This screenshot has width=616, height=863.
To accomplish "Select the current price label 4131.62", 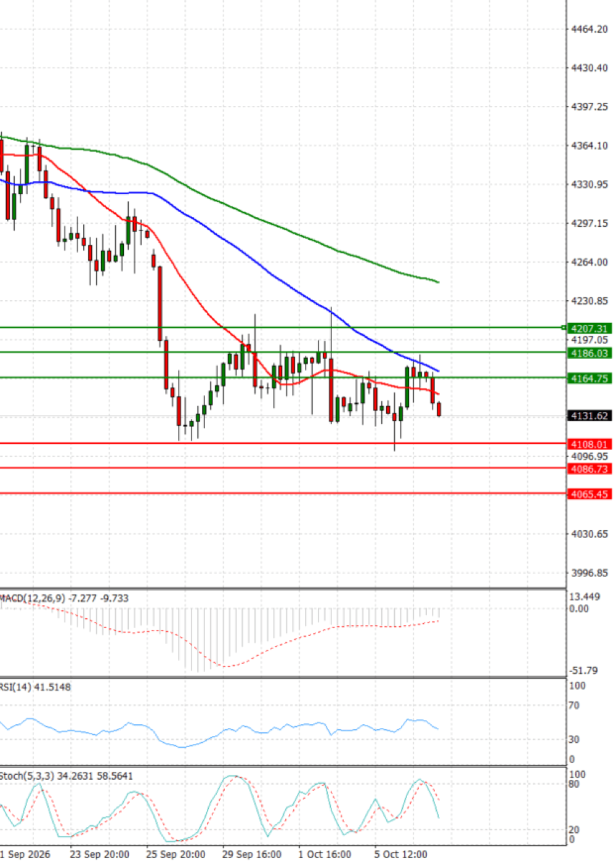I will [590, 416].
